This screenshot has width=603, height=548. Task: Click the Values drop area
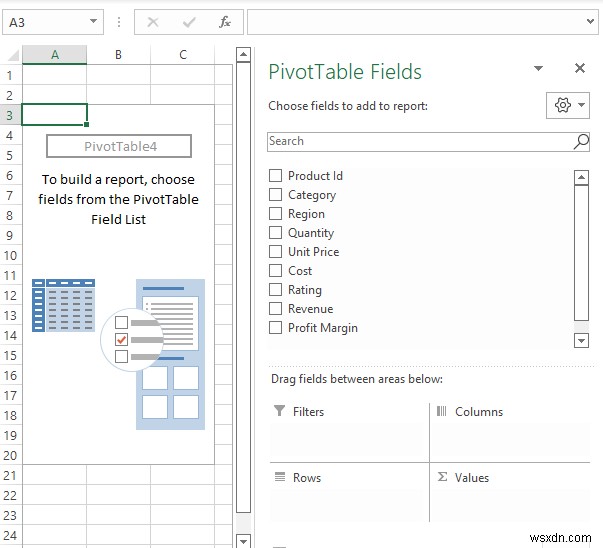click(510, 505)
